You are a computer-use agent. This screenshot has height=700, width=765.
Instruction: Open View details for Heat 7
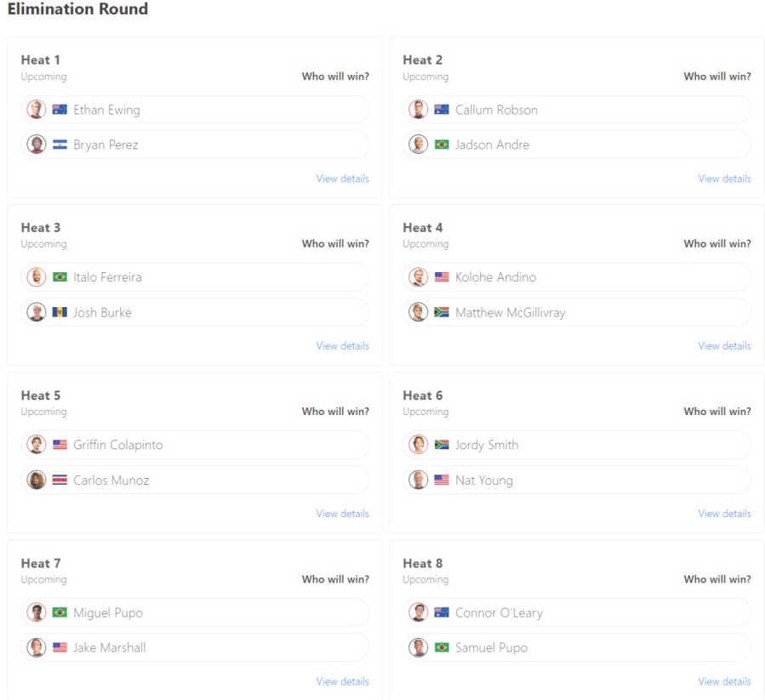coord(342,681)
